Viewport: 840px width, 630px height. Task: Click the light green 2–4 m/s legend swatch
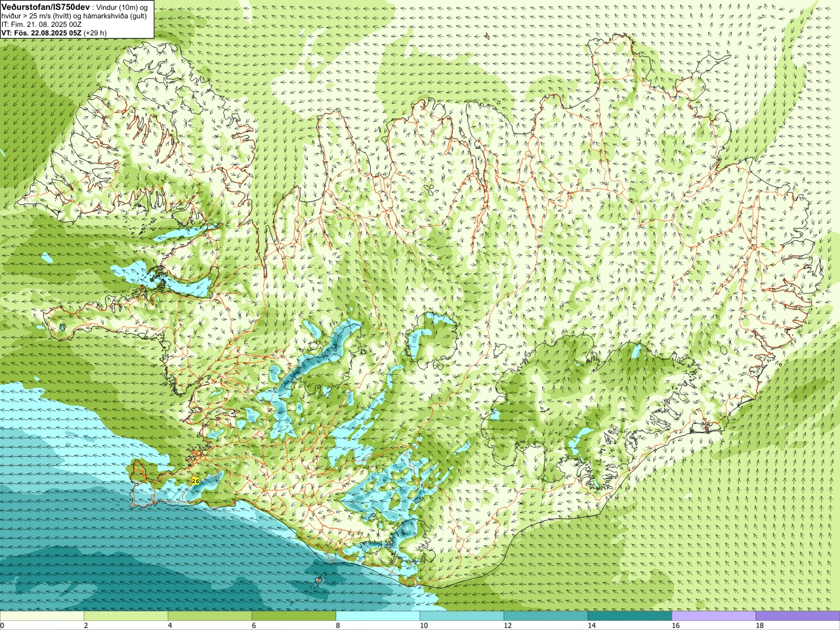point(126,616)
